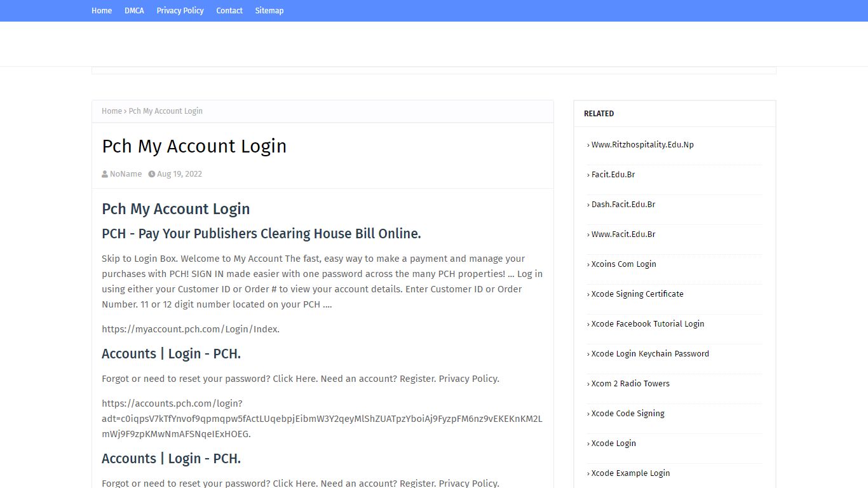
Task: Open related link Xcode Signing Certificate
Action: (x=637, y=294)
